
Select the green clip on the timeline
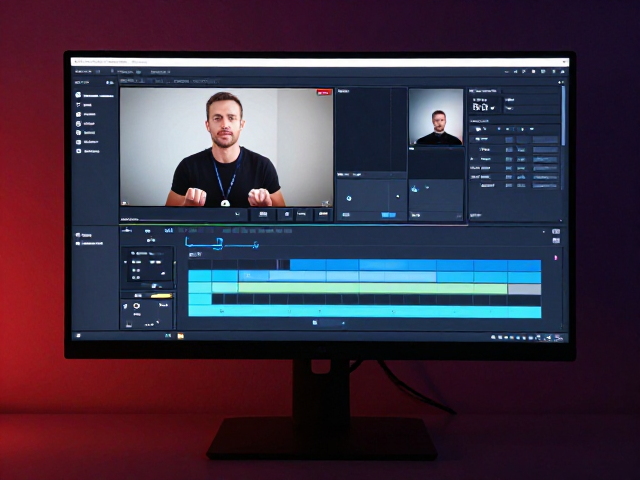coord(373,289)
